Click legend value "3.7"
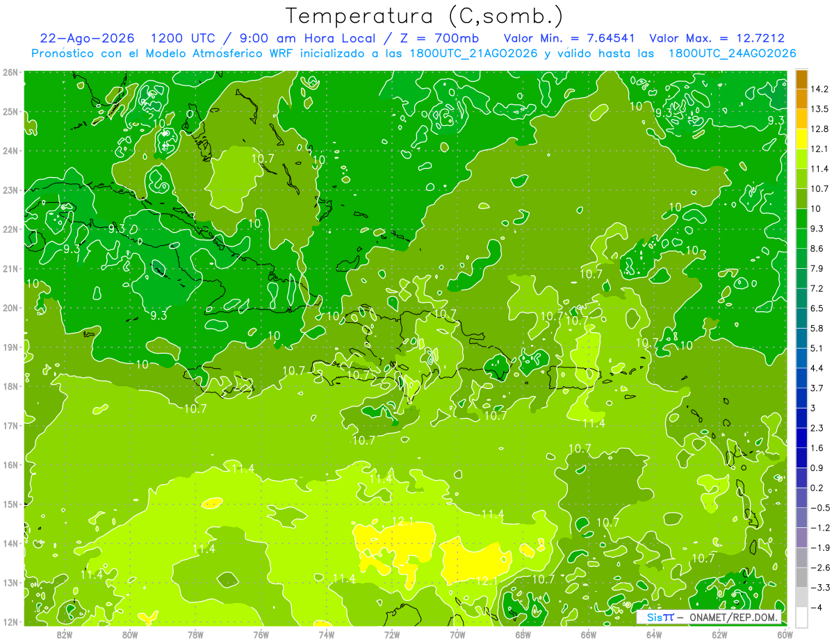The width and height of the screenshot is (834, 644). pyautogui.click(x=818, y=388)
